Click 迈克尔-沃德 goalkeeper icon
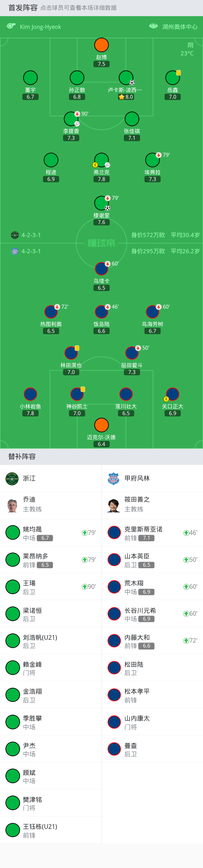 pyautogui.click(x=101, y=425)
